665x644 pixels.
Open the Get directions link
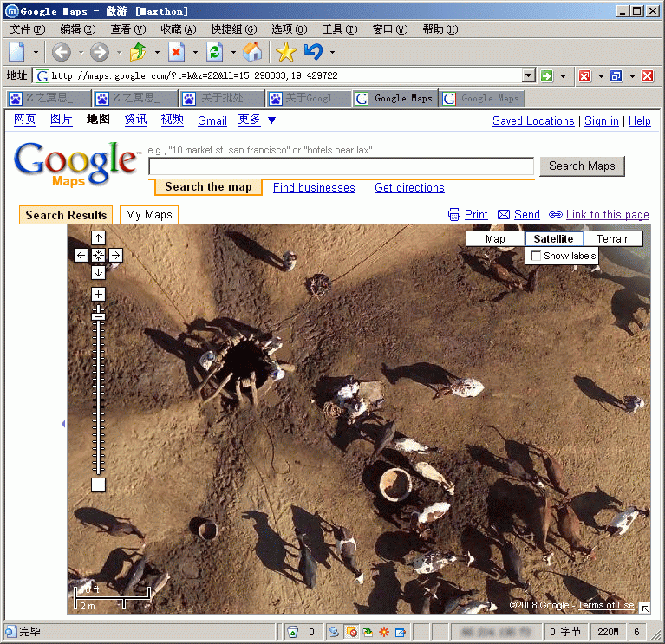point(409,187)
